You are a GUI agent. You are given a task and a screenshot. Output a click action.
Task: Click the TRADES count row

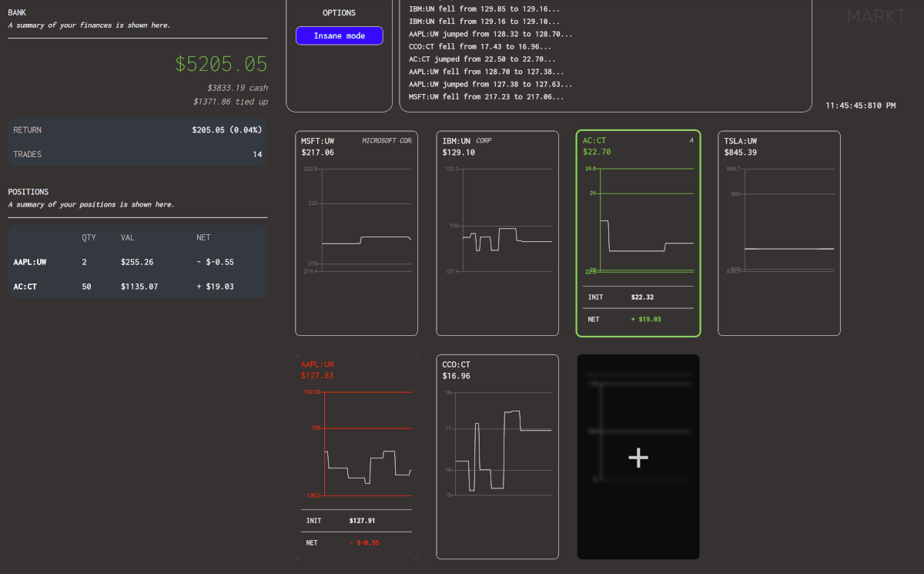point(138,154)
